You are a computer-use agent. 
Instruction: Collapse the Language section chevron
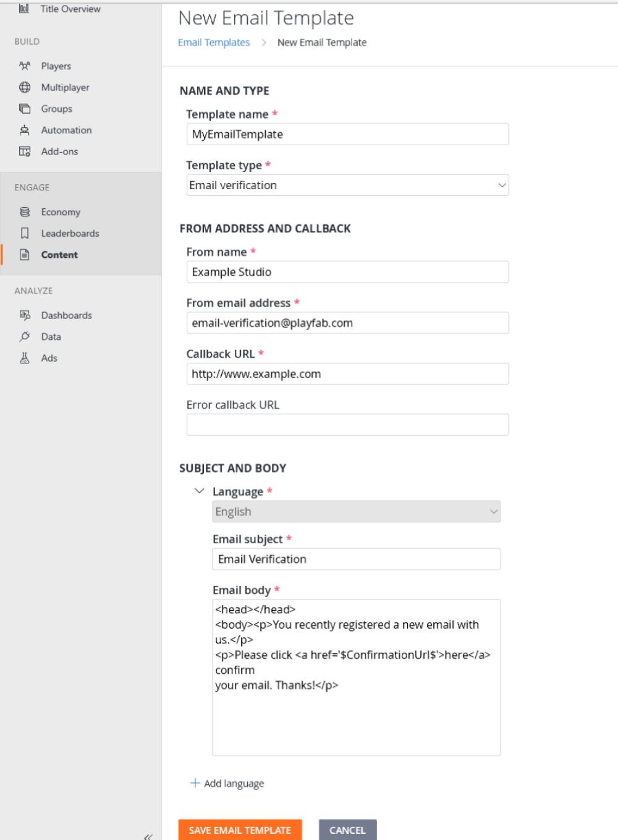pos(199,491)
